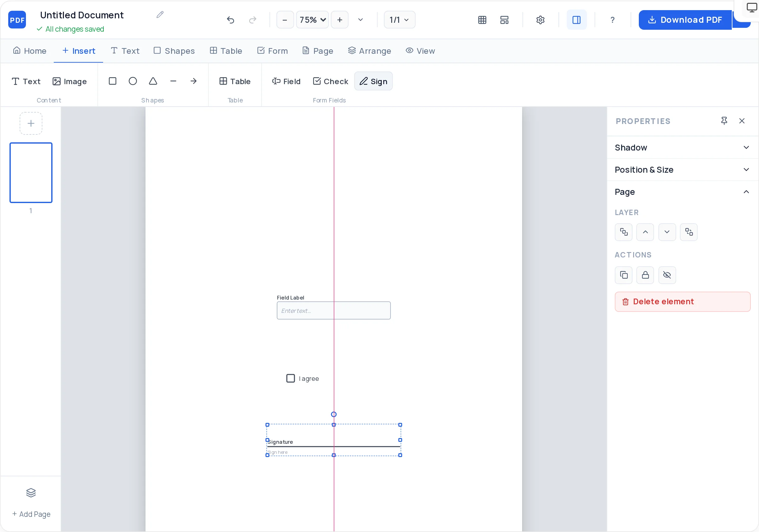
Task: Select the Insert tab
Action: click(x=79, y=51)
